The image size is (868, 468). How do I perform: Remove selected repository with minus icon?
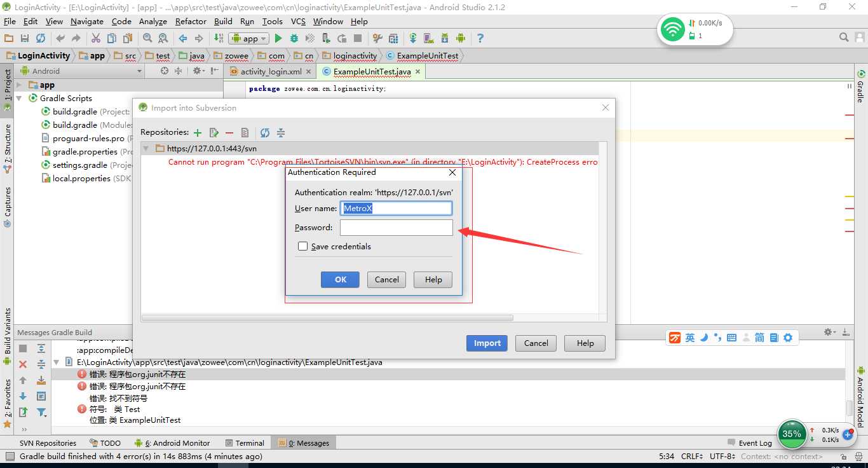click(229, 133)
